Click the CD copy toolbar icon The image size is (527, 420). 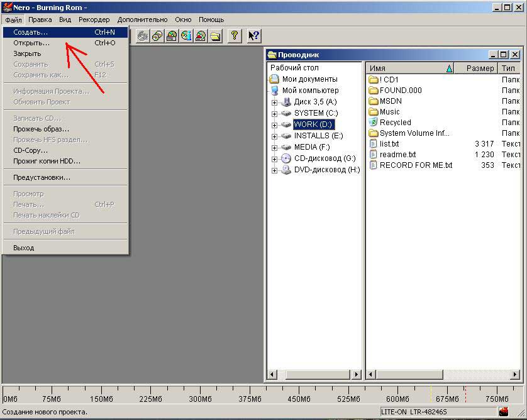pos(157,36)
